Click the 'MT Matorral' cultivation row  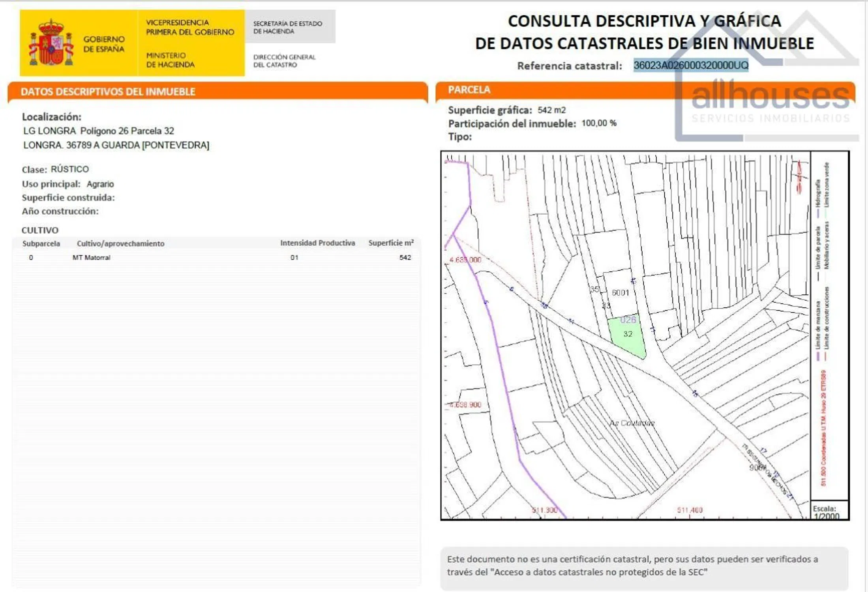pos(91,258)
